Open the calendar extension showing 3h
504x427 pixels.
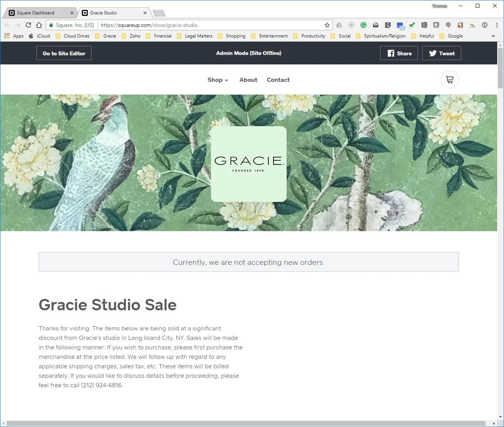400,26
